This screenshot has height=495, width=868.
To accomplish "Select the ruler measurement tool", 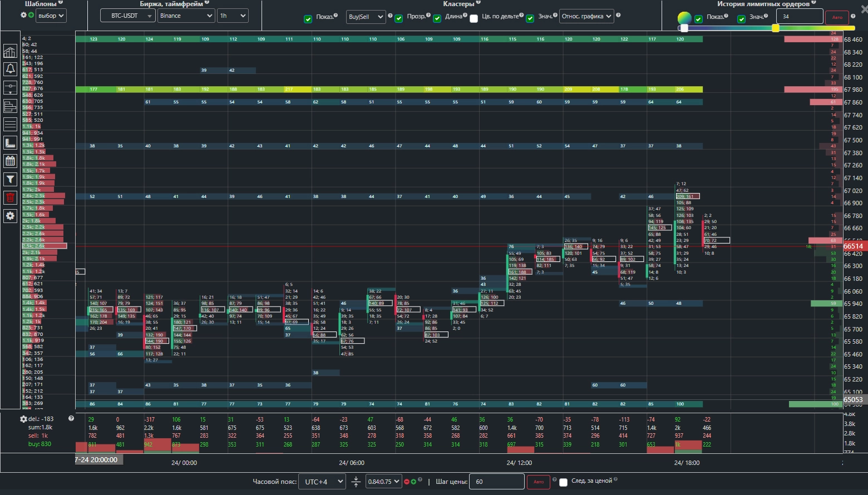I will [x=10, y=143].
